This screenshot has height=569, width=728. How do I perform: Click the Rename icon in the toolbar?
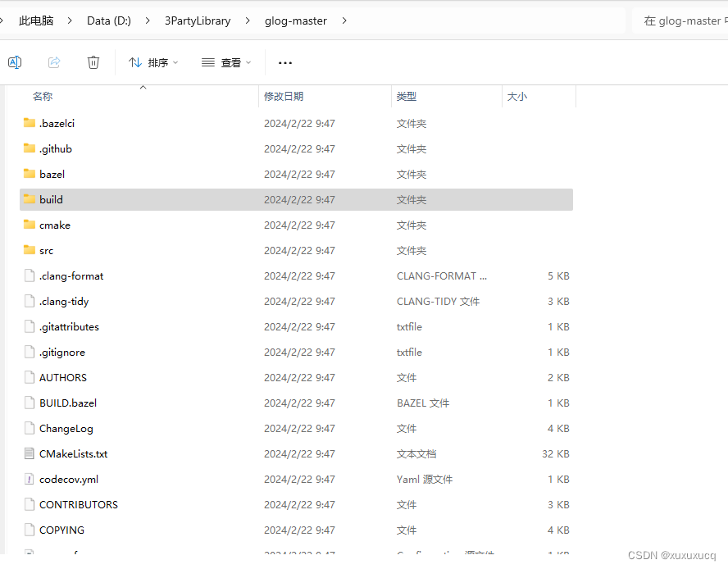15,62
